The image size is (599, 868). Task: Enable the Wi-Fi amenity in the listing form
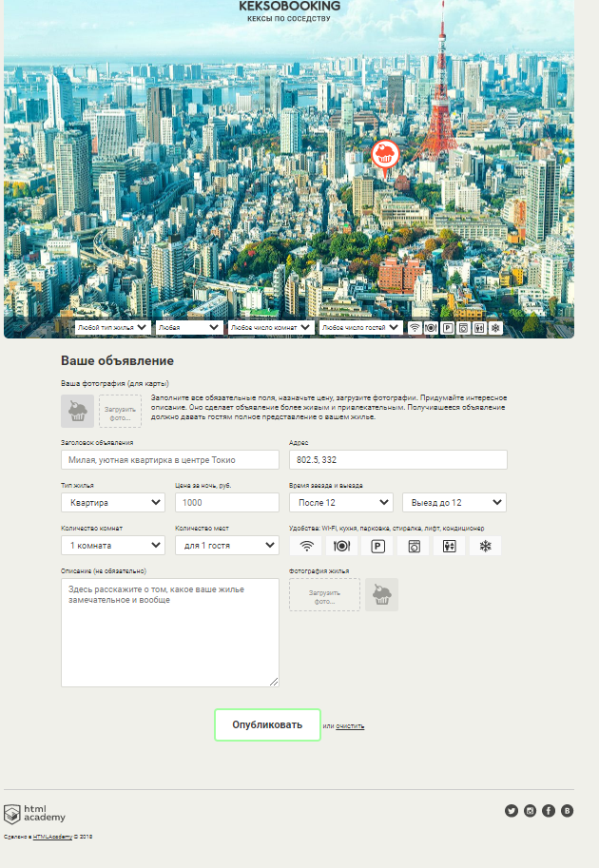tap(306, 546)
